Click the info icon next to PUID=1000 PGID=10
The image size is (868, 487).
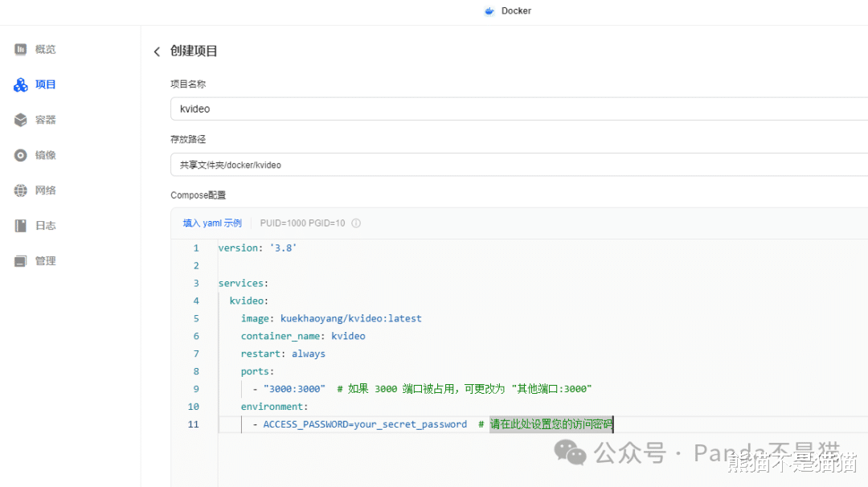356,223
